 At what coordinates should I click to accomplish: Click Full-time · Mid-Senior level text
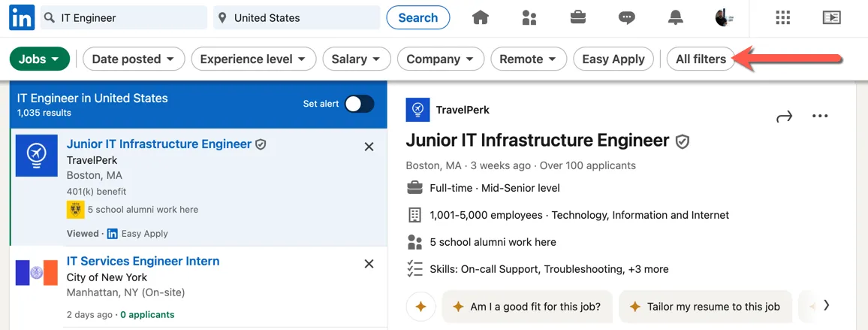click(x=495, y=188)
